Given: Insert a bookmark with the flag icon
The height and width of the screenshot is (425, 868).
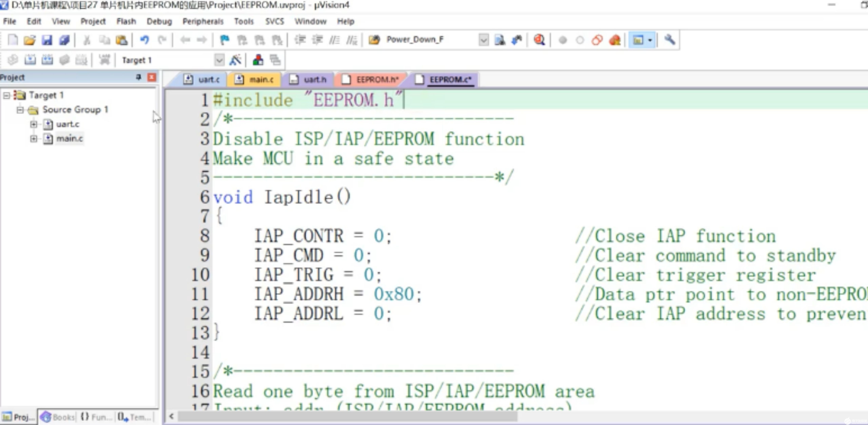Looking at the screenshot, I should click(224, 40).
